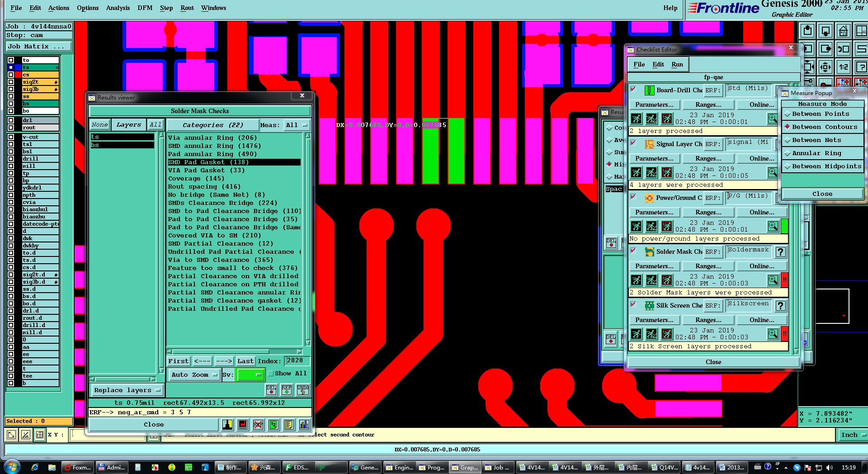Click the green 12 page icon in Results viewer
Image resolution: width=868 pixels, height=474 pixels.
click(273, 424)
